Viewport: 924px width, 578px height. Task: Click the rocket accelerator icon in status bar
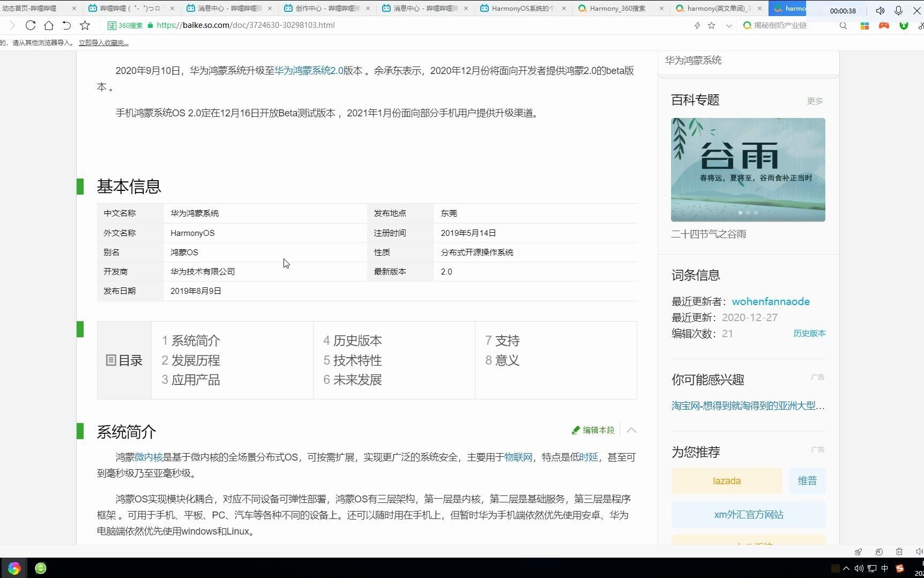point(858,552)
